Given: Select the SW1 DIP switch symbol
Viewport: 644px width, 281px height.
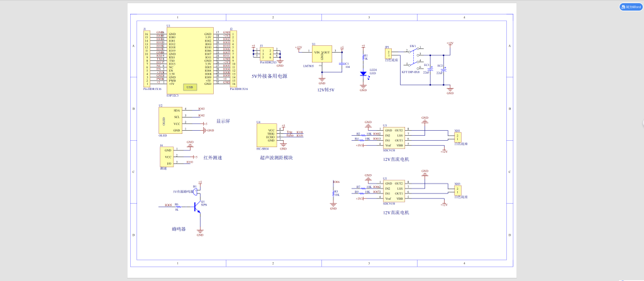Looking at the screenshot, I should (413, 58).
